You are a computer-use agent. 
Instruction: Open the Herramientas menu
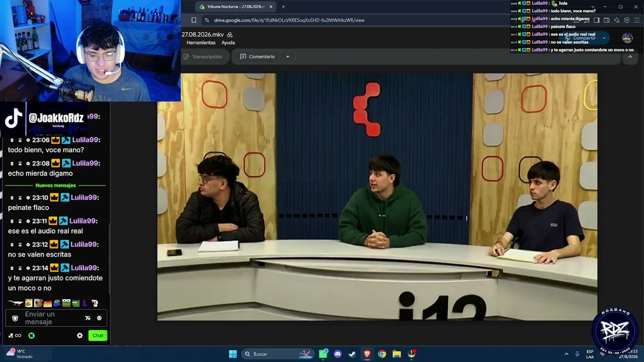coord(201,43)
